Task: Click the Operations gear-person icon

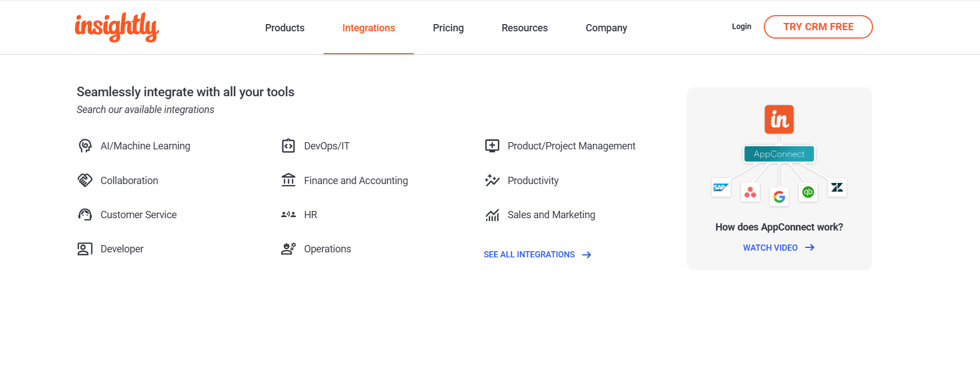Action: point(288,249)
